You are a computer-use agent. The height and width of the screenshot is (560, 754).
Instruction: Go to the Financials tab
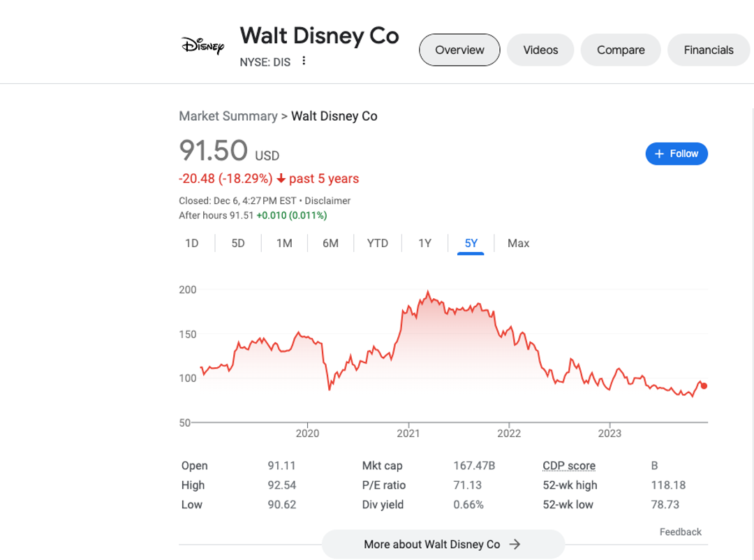pyautogui.click(x=708, y=50)
